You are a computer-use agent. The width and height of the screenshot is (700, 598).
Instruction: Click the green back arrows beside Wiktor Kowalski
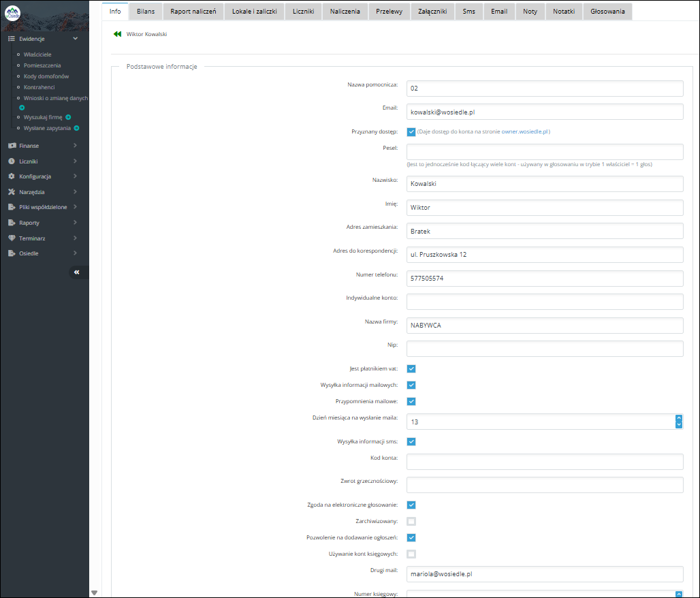click(x=117, y=33)
